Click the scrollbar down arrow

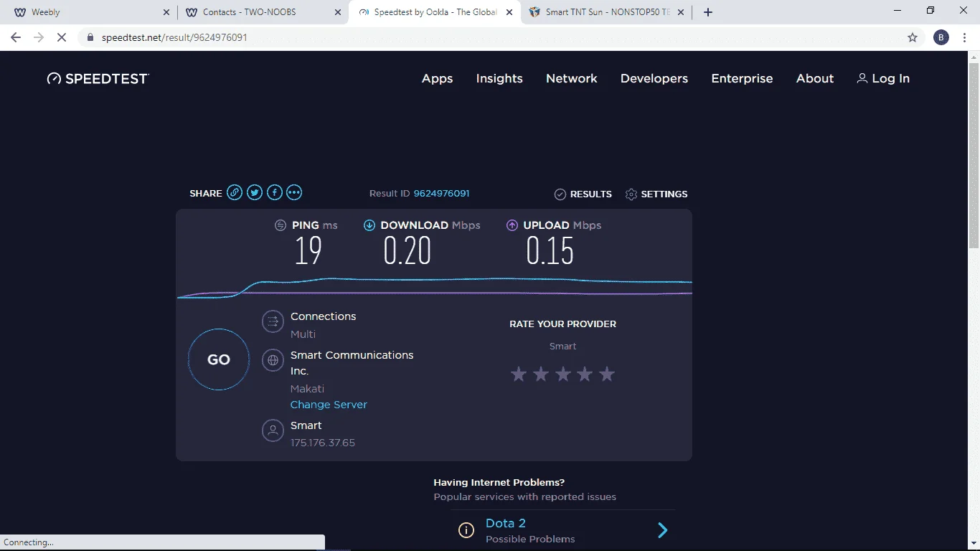(974, 544)
